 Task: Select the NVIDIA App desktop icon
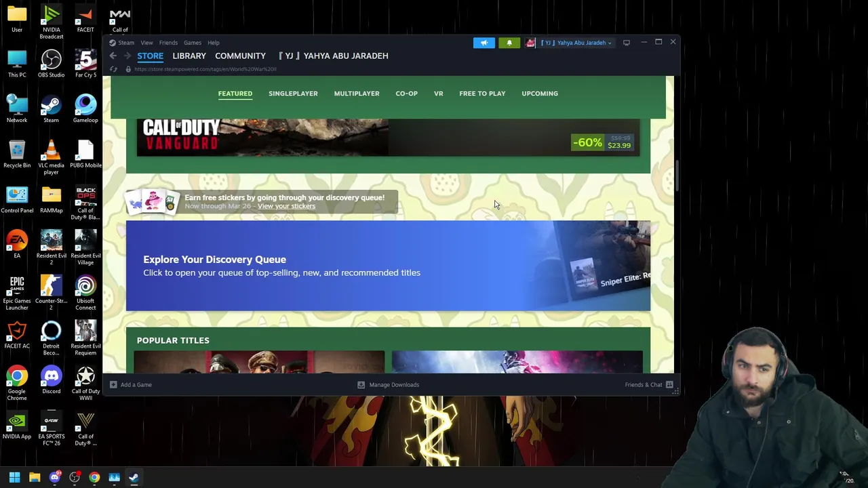[17, 426]
